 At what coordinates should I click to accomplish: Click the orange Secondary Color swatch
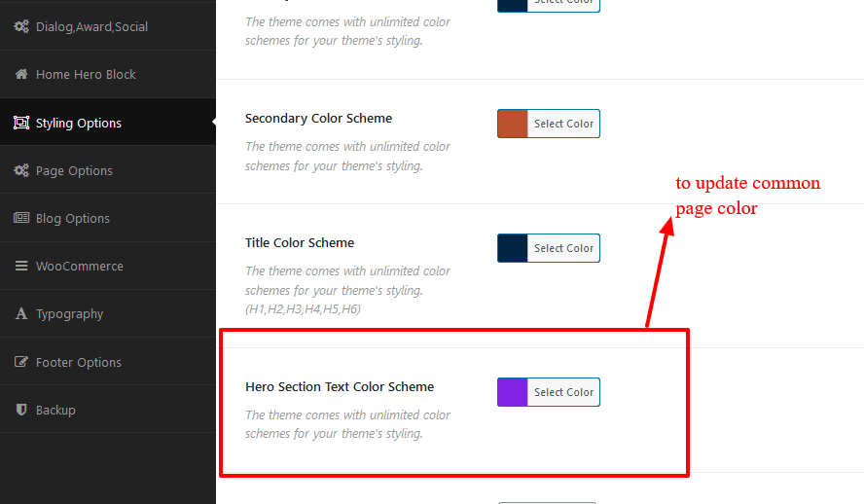(x=513, y=124)
